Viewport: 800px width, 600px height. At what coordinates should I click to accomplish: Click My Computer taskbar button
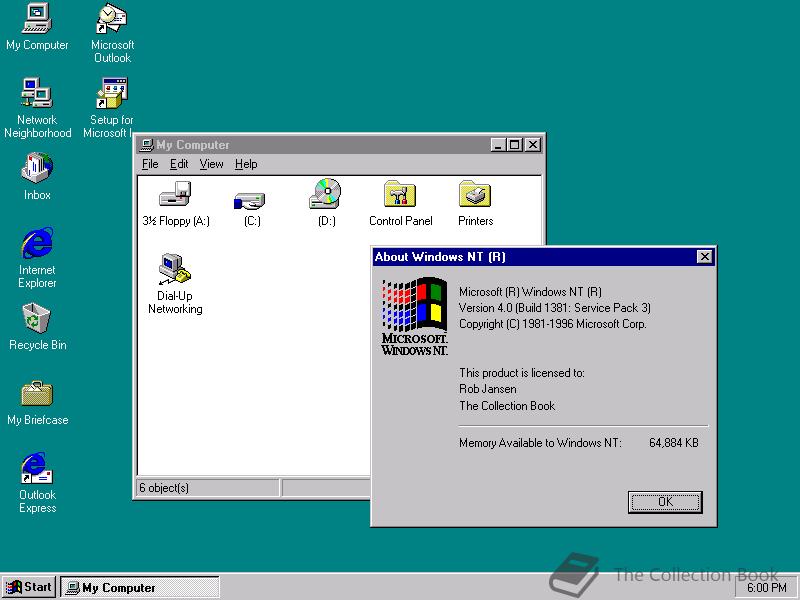(x=140, y=588)
